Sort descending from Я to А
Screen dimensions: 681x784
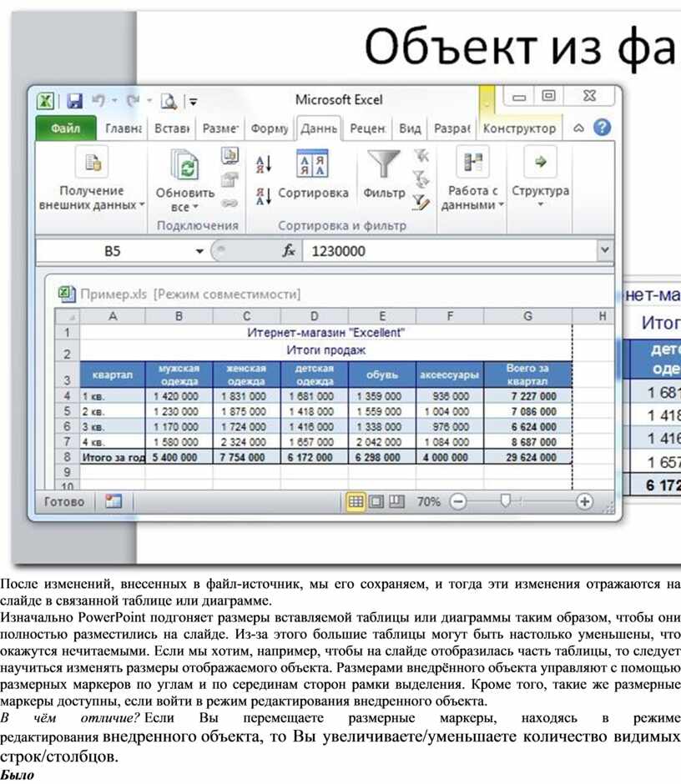(263, 195)
